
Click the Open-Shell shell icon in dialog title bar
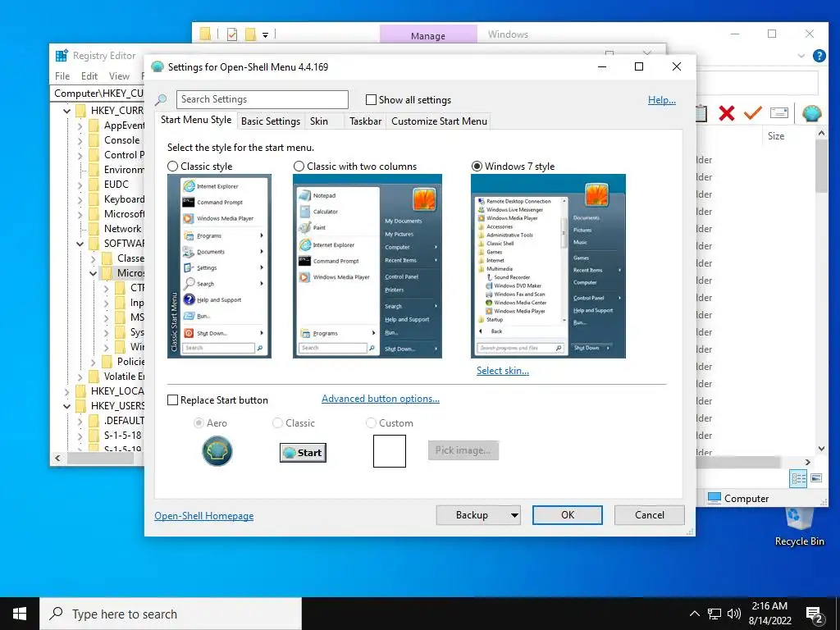tap(157, 67)
